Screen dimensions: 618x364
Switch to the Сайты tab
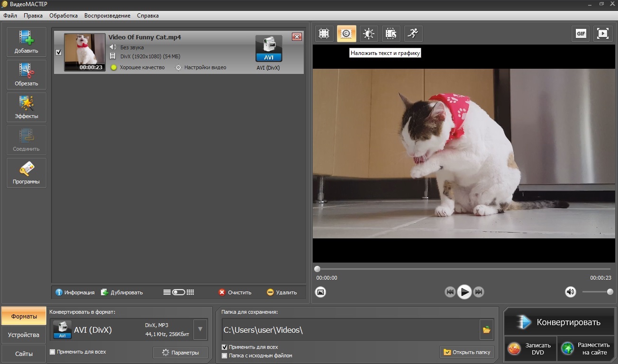tap(24, 354)
